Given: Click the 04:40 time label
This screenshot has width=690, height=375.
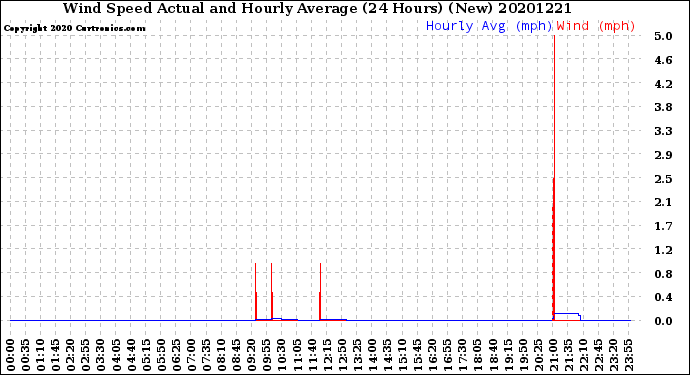Looking at the screenshot, I should click(x=131, y=355).
